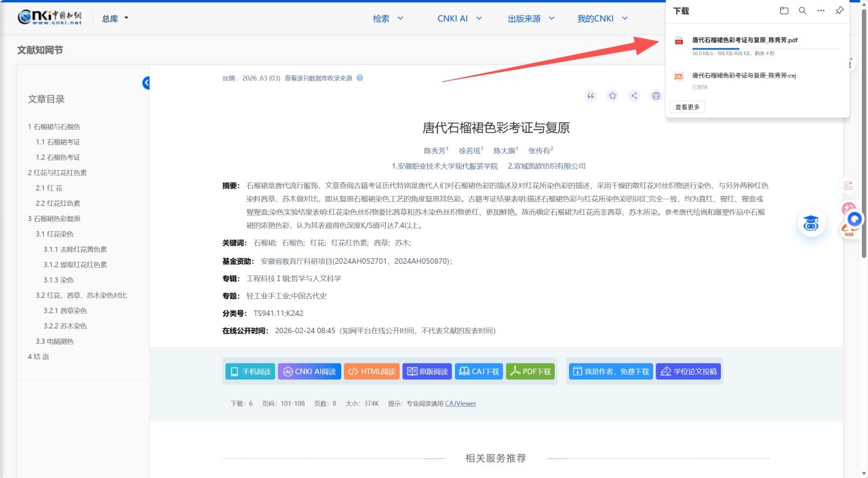The width and height of the screenshot is (868, 478).
Task: Open the 我的CNKI menu
Action: (602, 18)
